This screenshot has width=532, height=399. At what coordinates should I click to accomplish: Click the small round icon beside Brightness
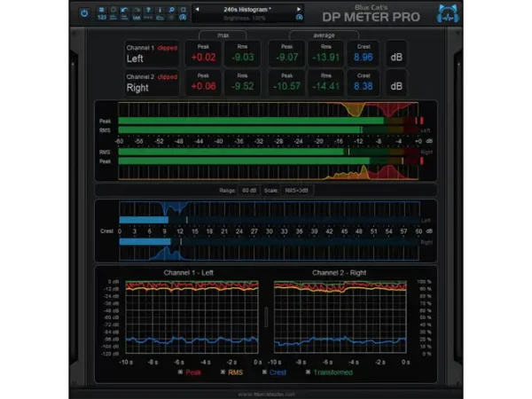tap(299, 18)
